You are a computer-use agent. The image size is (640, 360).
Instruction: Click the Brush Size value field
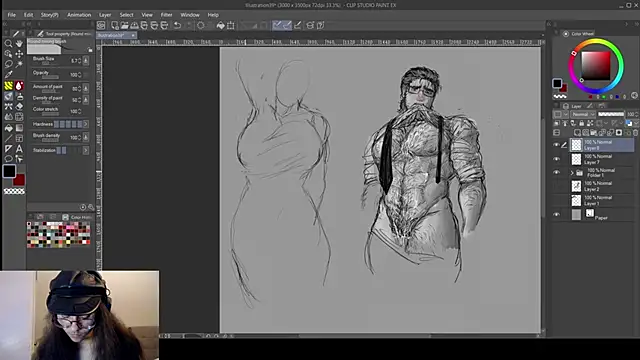coord(74,61)
